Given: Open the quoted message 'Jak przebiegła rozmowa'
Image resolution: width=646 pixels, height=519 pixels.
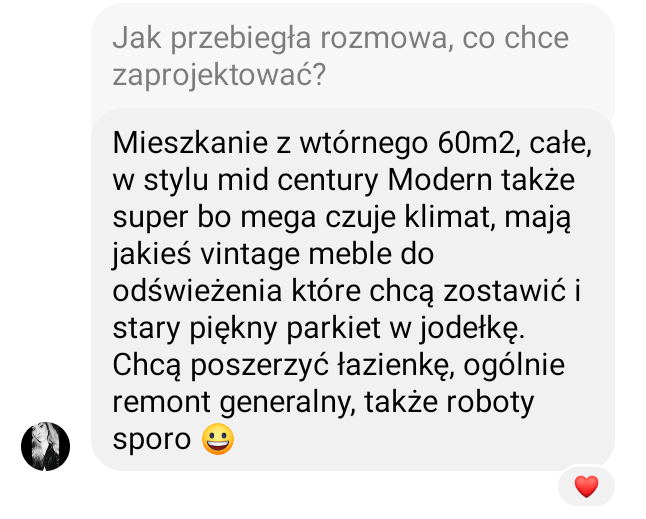Looking at the screenshot, I should [353, 56].
